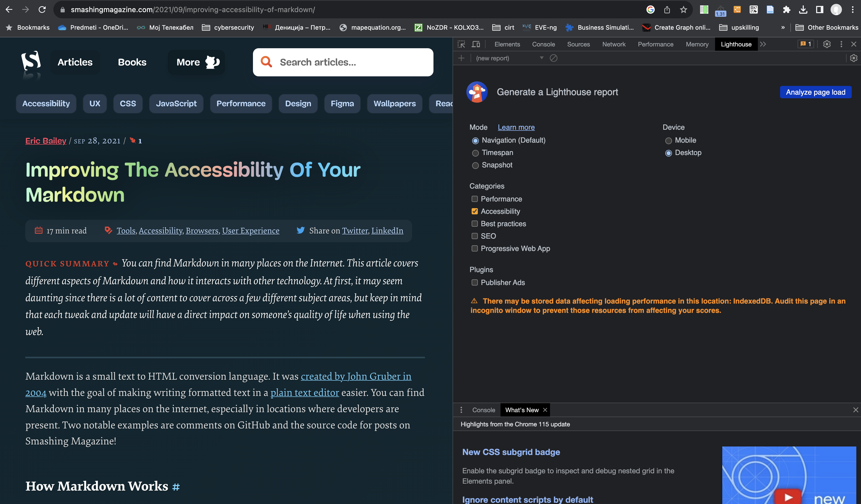Screen dimensions: 861x504
Task: Open the DevTools settings gear
Action: (x=827, y=44)
